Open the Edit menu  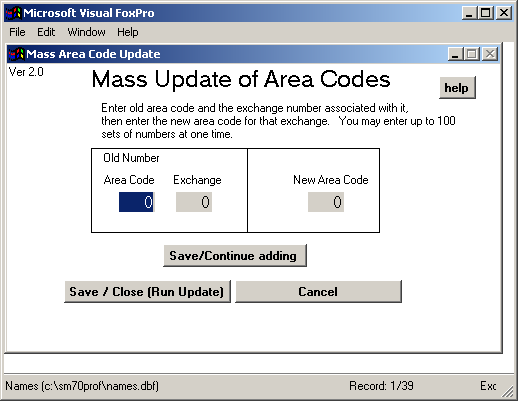46,32
